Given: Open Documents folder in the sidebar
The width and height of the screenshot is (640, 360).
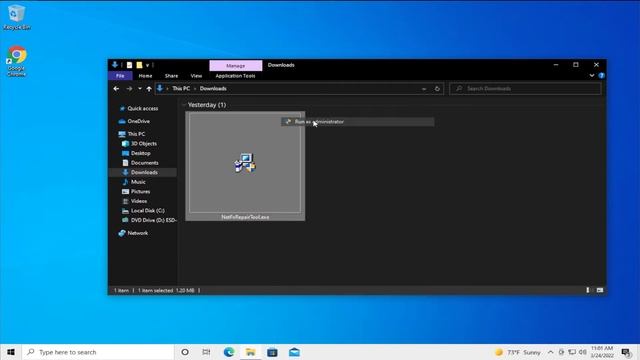Looking at the screenshot, I should tap(144, 163).
